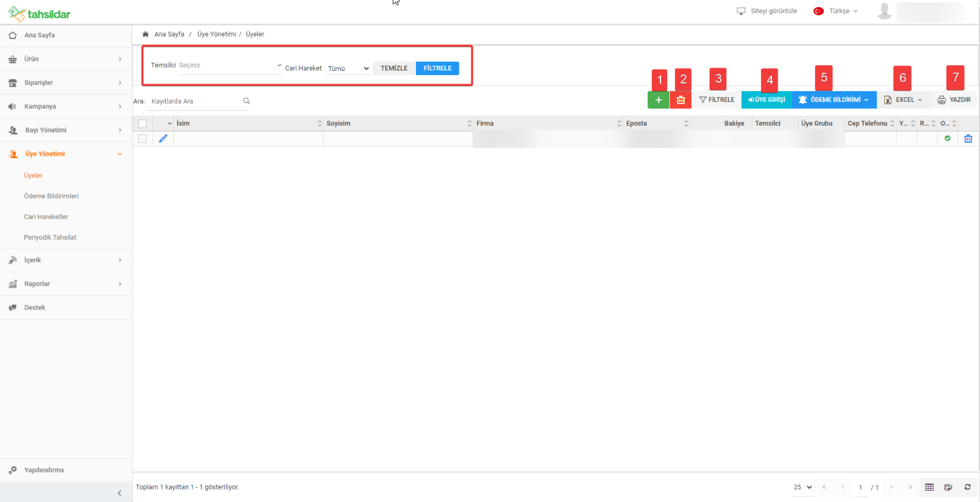Expand the Siparişler sidebar menu
This screenshot has width=980, height=502.
point(66,83)
